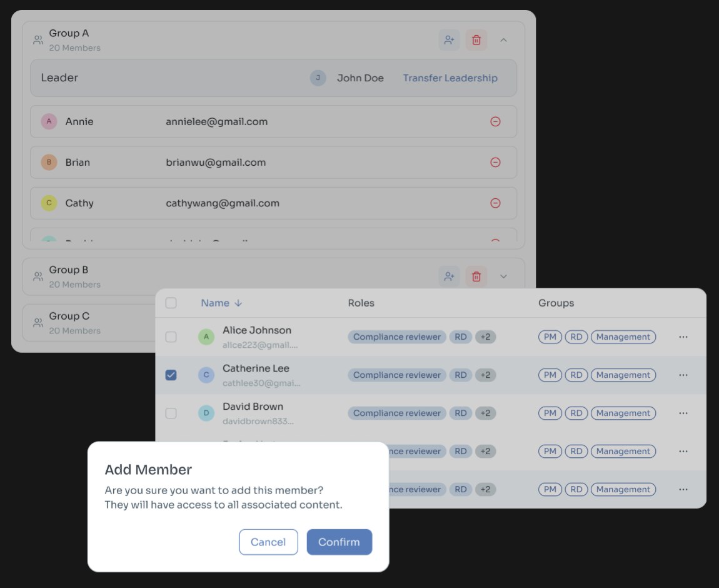This screenshot has width=719, height=588.
Task: Toggle the select-all checkbox in table header
Action: click(x=171, y=303)
